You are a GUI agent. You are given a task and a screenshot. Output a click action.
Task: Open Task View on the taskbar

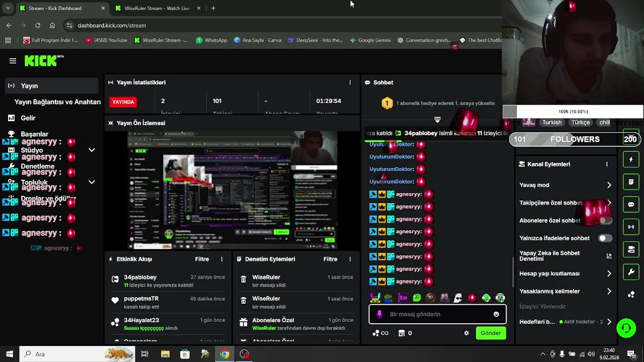[145, 354]
